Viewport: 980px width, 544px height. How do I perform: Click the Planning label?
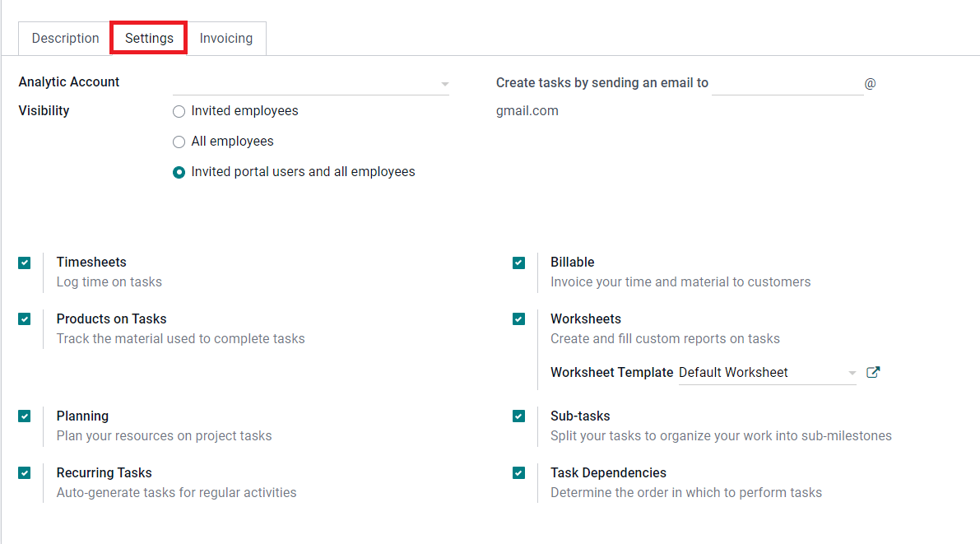(x=82, y=416)
